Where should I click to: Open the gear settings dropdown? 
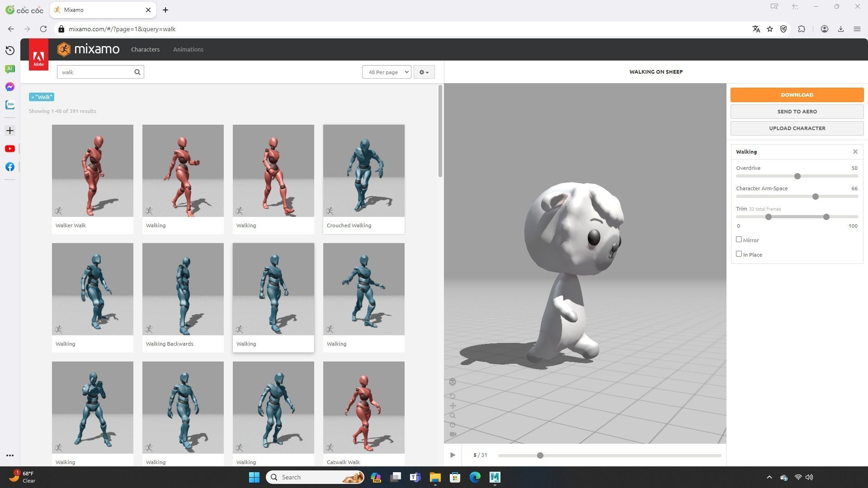(424, 72)
